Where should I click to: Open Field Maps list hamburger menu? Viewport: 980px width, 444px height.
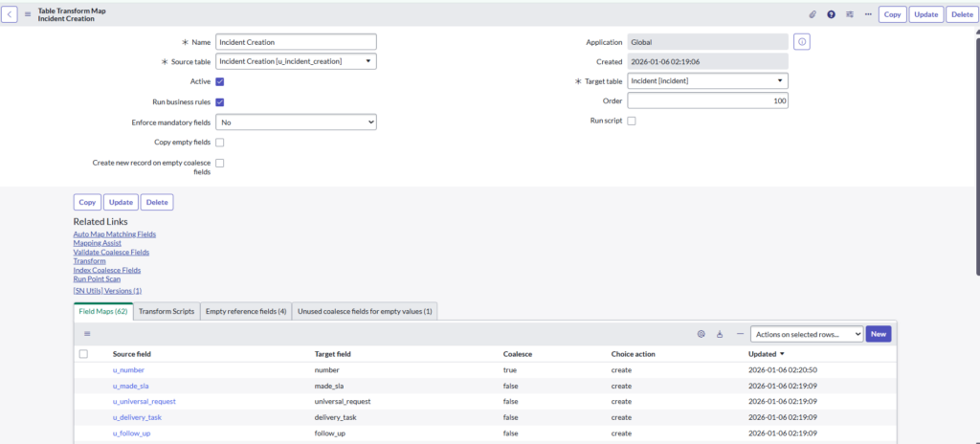point(87,334)
